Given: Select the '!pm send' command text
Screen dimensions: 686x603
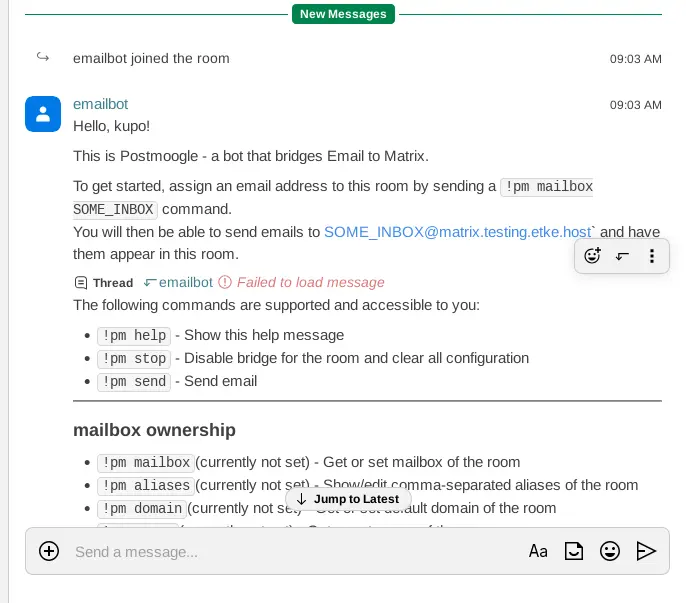Looking at the screenshot, I should coord(134,382).
